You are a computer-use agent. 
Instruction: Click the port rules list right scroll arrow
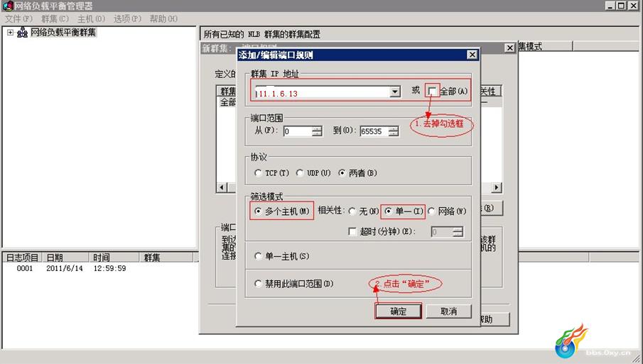coord(497,187)
